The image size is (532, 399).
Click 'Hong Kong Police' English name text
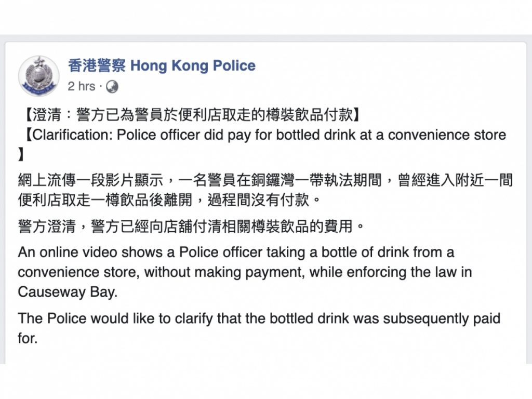pos(193,66)
